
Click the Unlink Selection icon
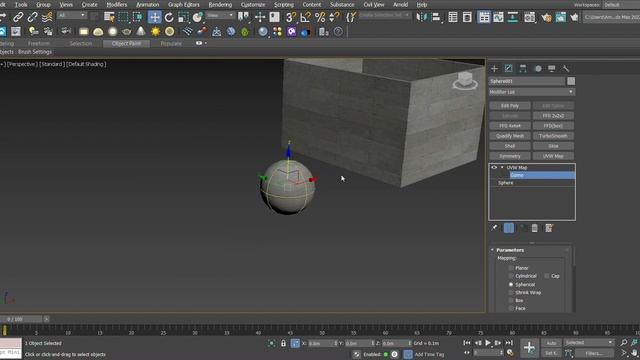pyautogui.click(x=32, y=17)
